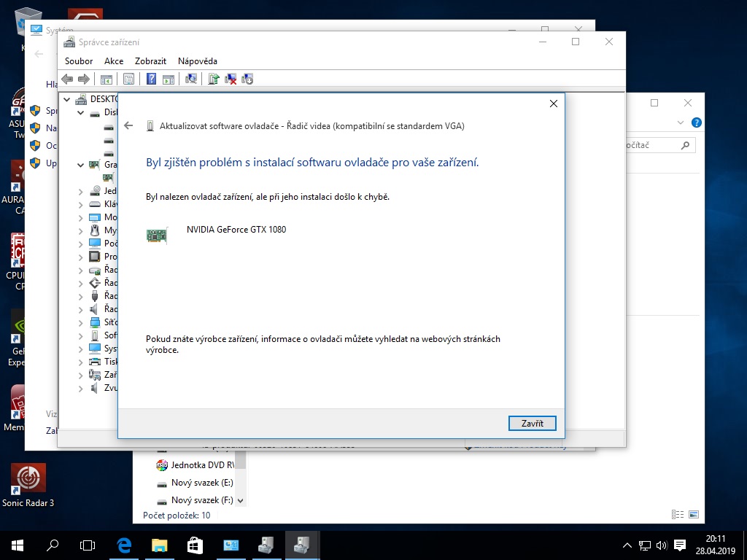Expand the Pro… processors tree node
Screen dimensions: 747x560
pyautogui.click(x=80, y=257)
